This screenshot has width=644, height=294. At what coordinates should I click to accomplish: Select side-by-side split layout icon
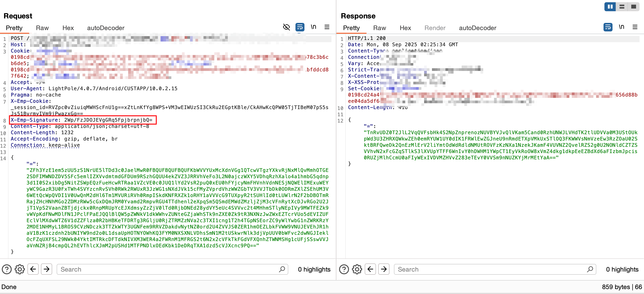610,7
